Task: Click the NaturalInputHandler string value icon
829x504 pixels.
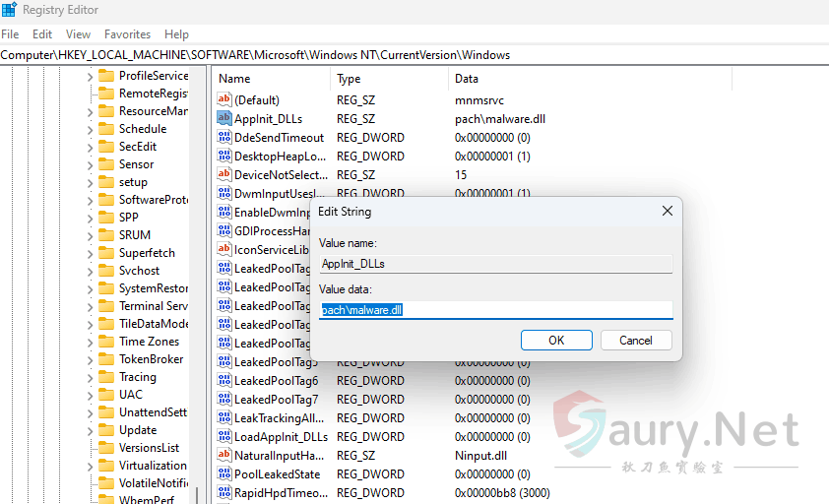Action: (223, 455)
